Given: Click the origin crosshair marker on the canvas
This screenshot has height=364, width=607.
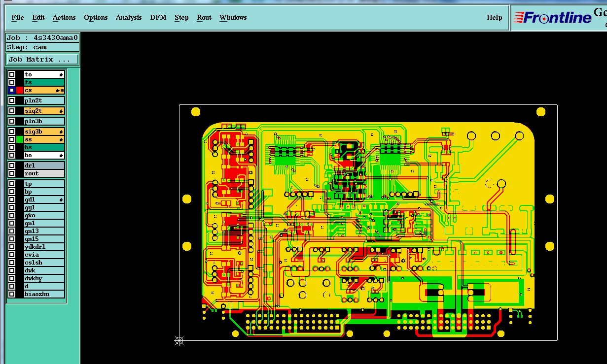Looking at the screenshot, I should 179,340.
